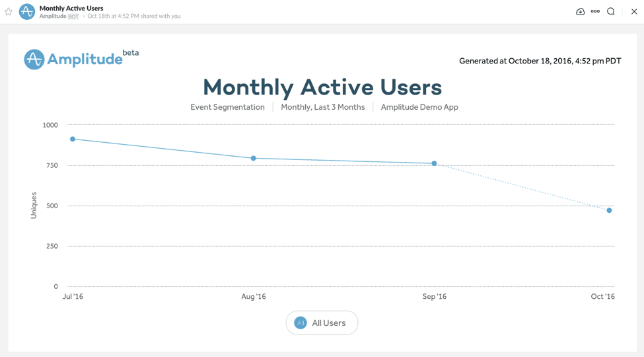644x357 pixels.
Task: Click the Sep '16 data point
Action: point(434,163)
